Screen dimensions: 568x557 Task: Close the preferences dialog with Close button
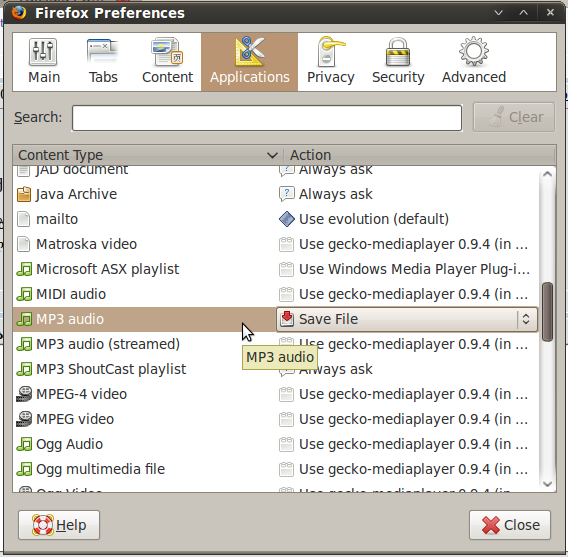(x=510, y=525)
